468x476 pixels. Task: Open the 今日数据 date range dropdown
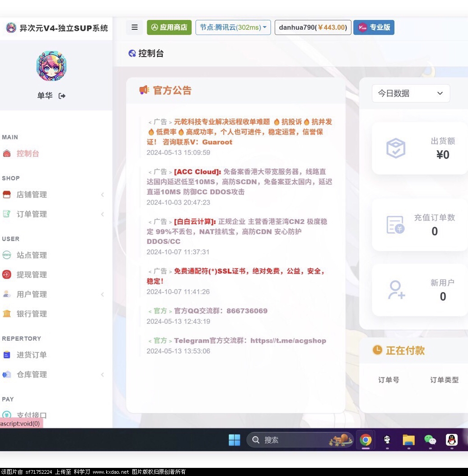pyautogui.click(x=411, y=93)
